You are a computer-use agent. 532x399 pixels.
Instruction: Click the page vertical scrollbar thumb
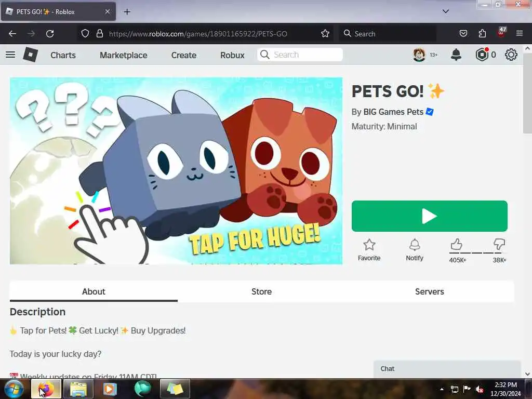(527, 94)
